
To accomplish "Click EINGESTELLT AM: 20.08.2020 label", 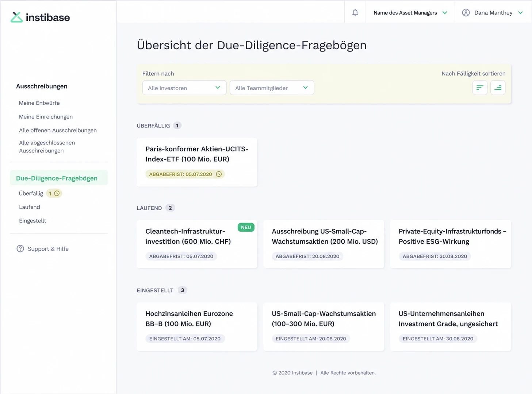I will point(311,339).
